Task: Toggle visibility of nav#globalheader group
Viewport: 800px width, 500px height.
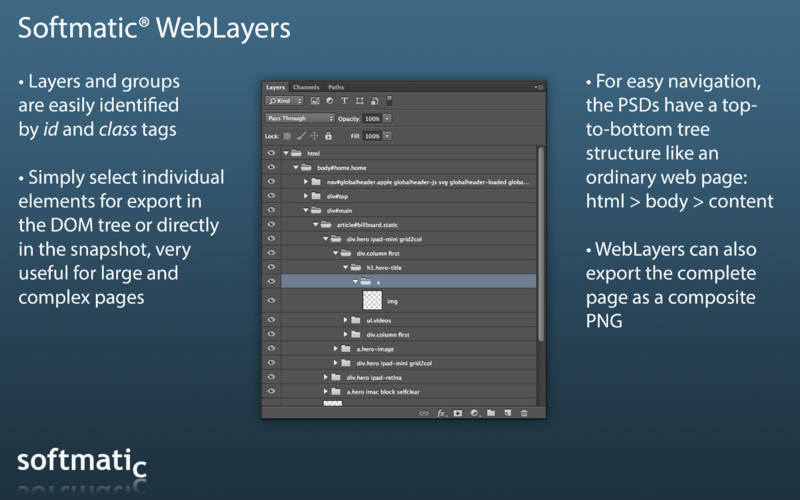Action: (271, 182)
